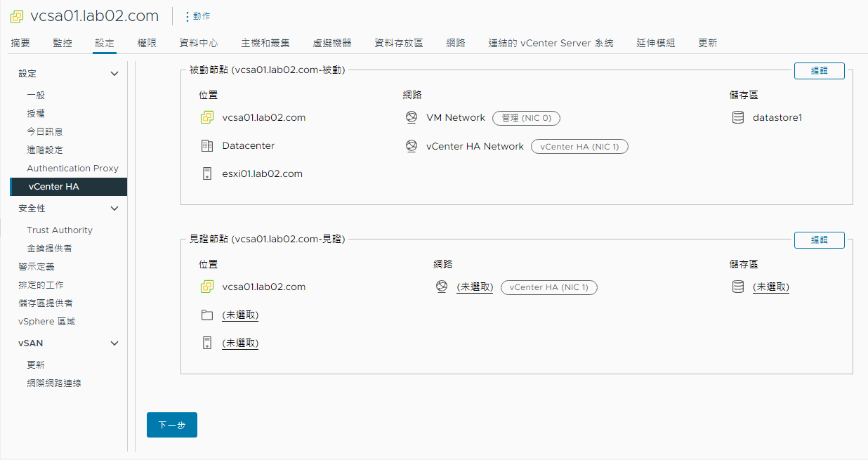Image resolution: width=868 pixels, height=460 pixels.
Task: Select datastore (未選取) link in 見證節點
Action: pos(771,287)
